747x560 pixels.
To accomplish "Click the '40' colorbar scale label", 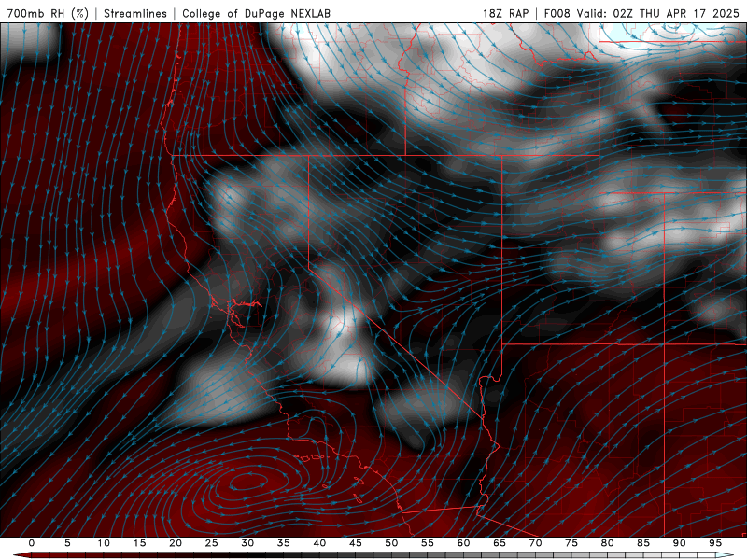I will 319,543.
